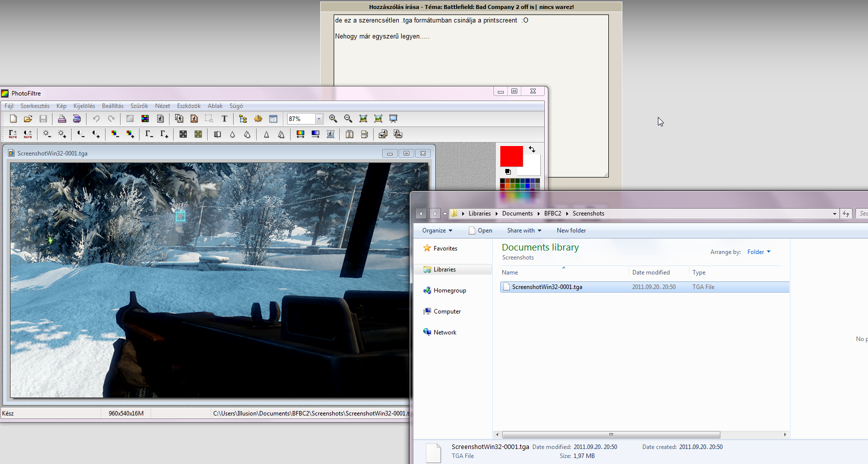Insert text with the T tool icon
This screenshot has height=464, width=868.
coord(224,119)
